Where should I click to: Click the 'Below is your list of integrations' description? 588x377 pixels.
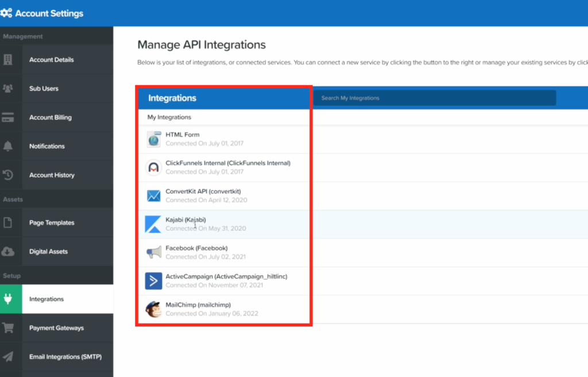coord(363,62)
